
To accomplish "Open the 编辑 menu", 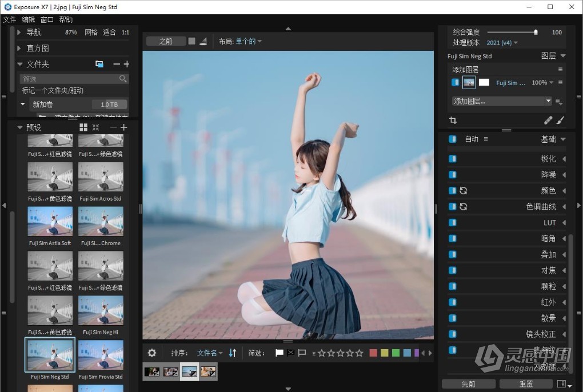I will pyautogui.click(x=27, y=19).
